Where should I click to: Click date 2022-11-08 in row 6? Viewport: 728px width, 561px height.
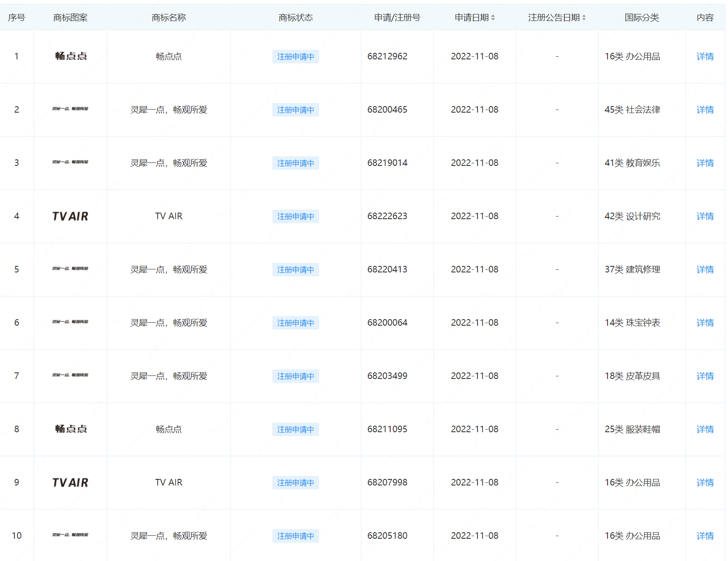(x=474, y=323)
